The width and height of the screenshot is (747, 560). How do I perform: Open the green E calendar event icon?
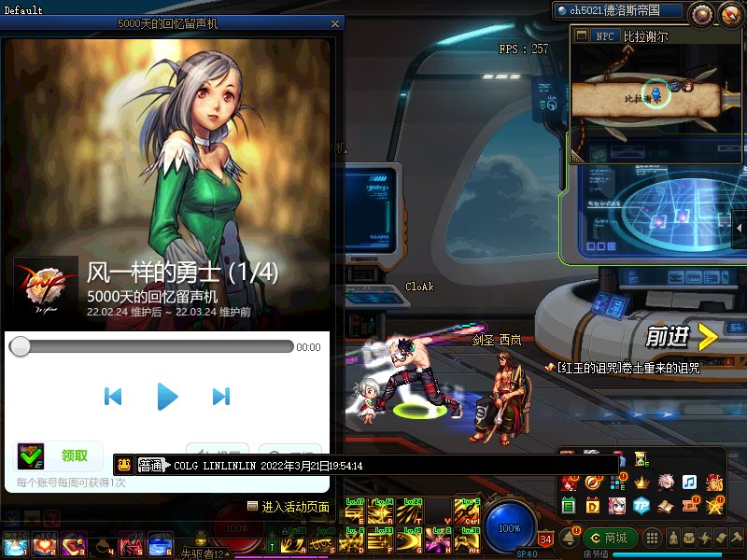coord(569,506)
